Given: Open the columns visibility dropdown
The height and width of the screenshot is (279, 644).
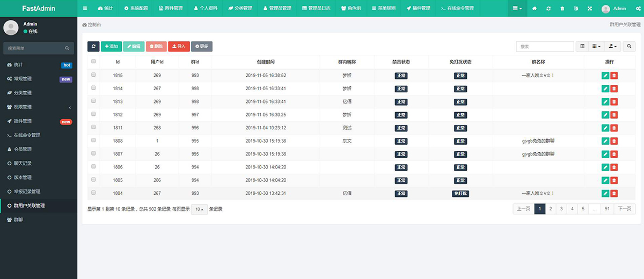Looking at the screenshot, I should [x=596, y=47].
